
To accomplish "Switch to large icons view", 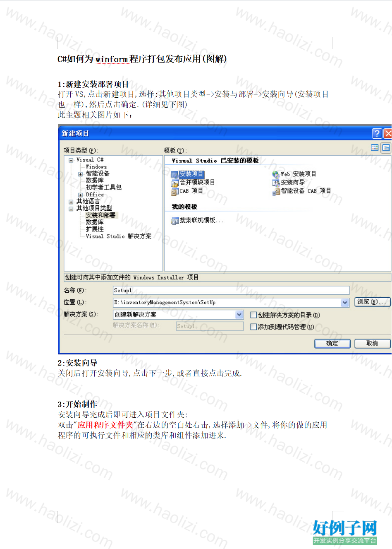I will (375, 147).
